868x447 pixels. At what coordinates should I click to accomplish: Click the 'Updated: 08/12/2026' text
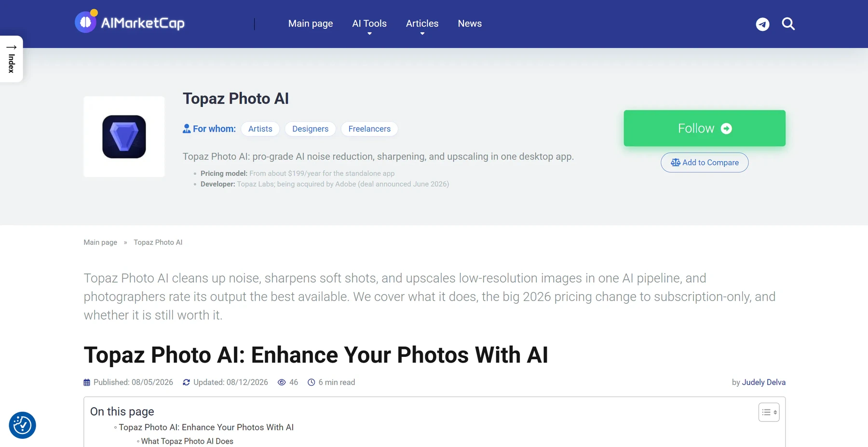[x=231, y=382]
